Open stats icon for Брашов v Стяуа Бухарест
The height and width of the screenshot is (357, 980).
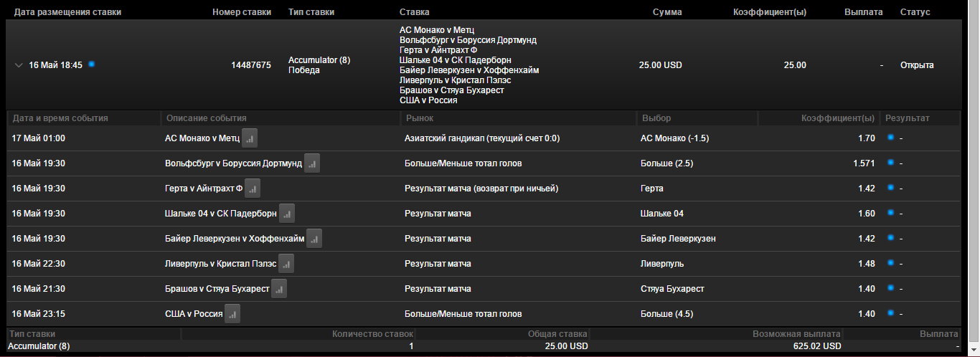coord(279,288)
